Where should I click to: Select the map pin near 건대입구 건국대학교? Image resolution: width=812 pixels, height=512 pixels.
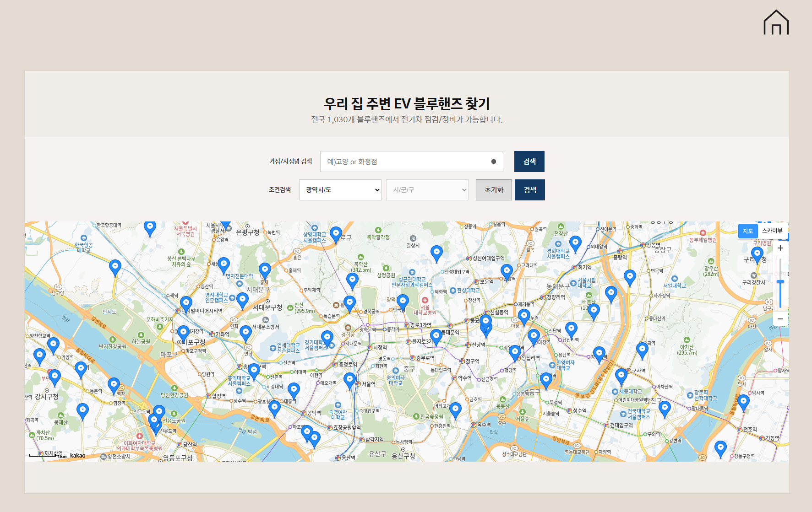665,409
